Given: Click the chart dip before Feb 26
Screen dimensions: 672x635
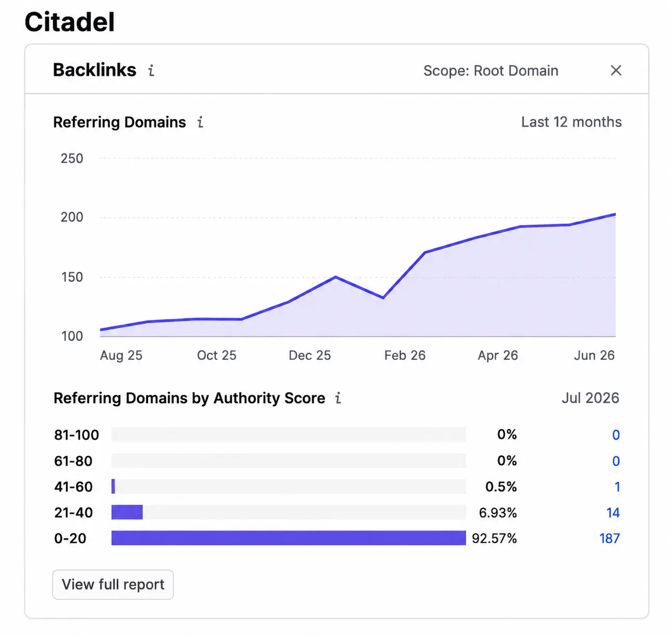Looking at the screenshot, I should click(x=383, y=298).
